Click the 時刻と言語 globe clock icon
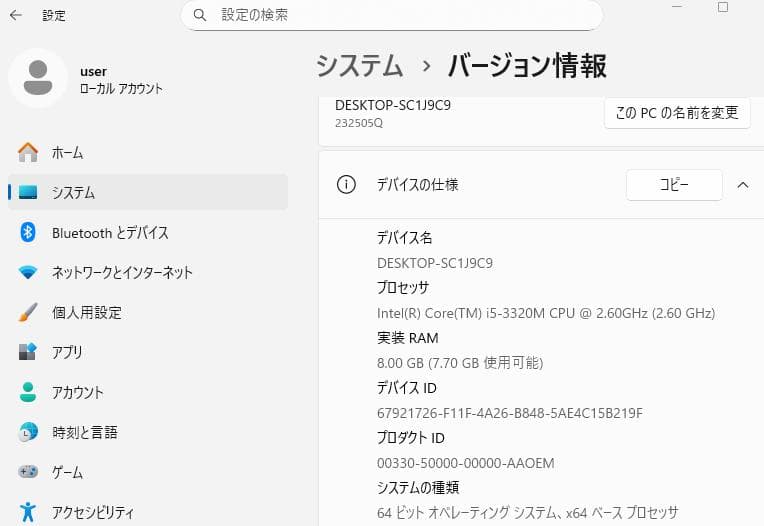764x526 pixels. [28, 432]
